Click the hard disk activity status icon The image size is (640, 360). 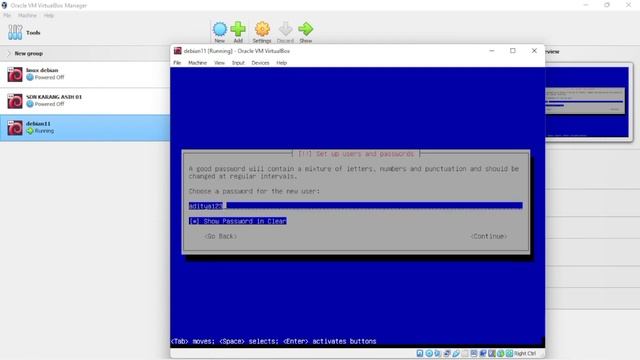[420, 353]
